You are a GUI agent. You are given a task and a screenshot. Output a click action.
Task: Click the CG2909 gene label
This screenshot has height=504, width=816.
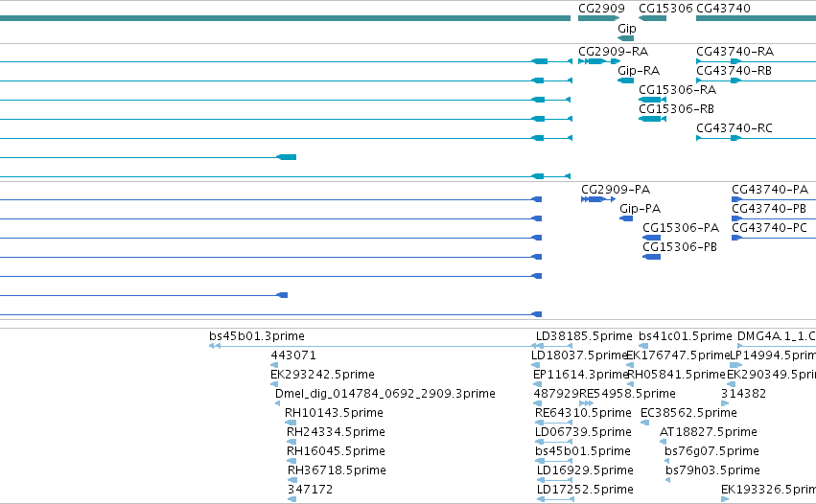pos(601,9)
